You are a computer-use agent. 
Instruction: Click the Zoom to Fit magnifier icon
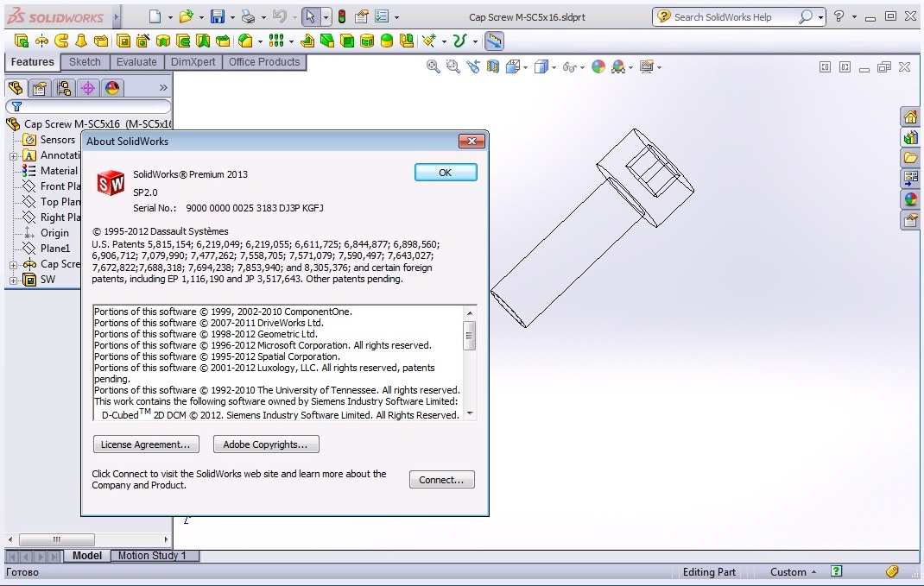coord(434,66)
